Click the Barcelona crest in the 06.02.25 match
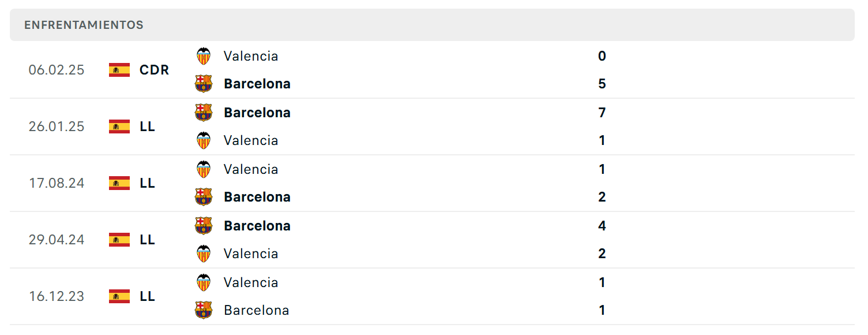This screenshot has height=335, width=868. 204,84
